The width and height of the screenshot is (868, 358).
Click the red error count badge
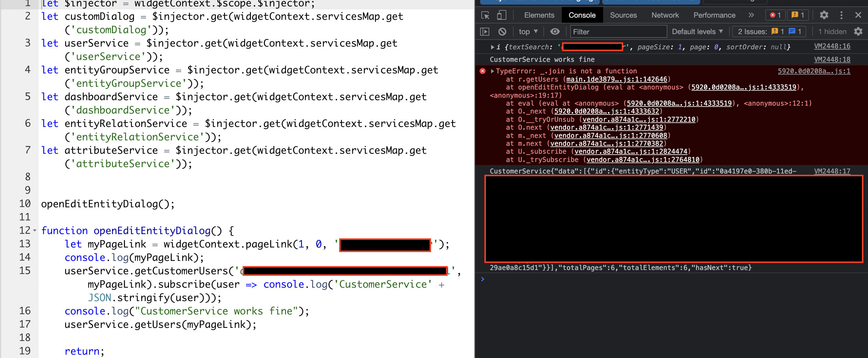pos(775,15)
